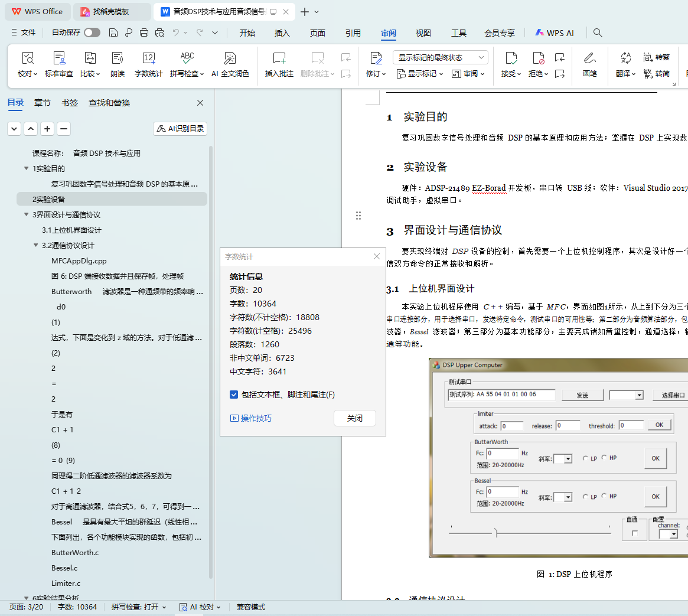Click the 画笔 pen tool icon
Image resolution: width=688 pixels, height=616 pixels.
(x=589, y=58)
